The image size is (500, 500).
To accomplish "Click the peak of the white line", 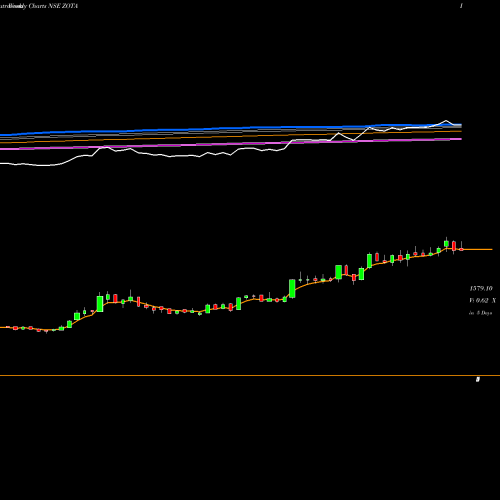I will tap(446, 120).
